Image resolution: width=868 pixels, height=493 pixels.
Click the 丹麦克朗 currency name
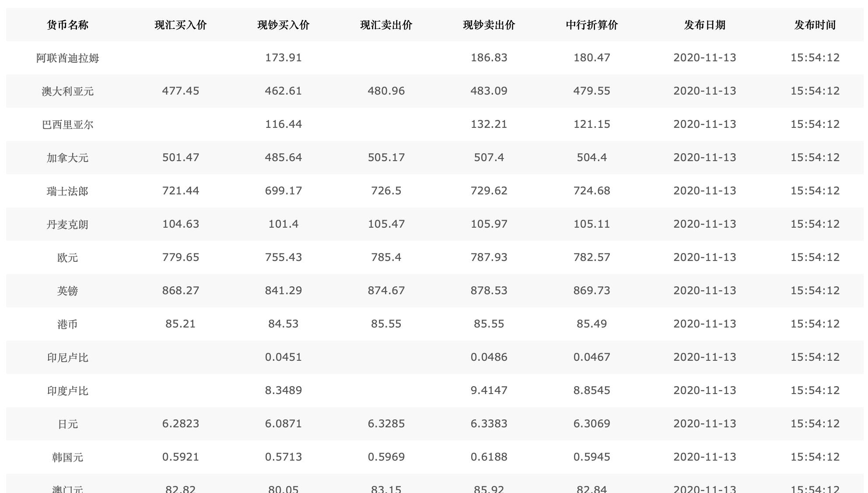[68, 224]
